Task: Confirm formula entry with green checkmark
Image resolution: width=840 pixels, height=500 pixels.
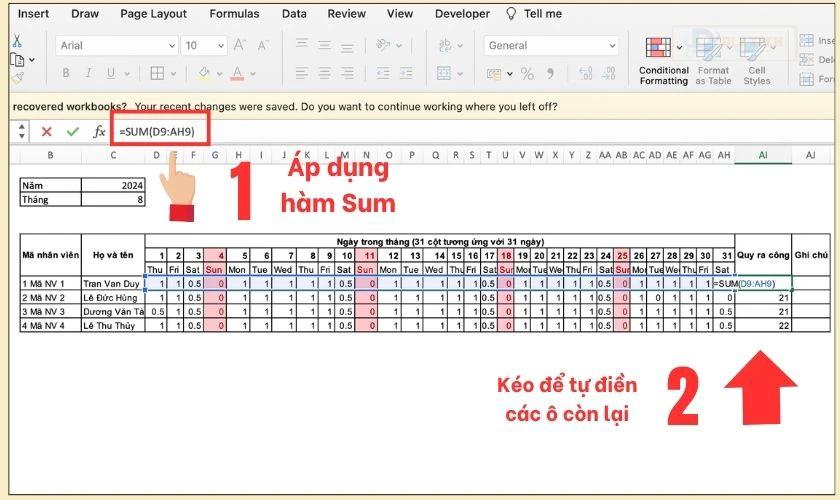Action: tap(73, 131)
